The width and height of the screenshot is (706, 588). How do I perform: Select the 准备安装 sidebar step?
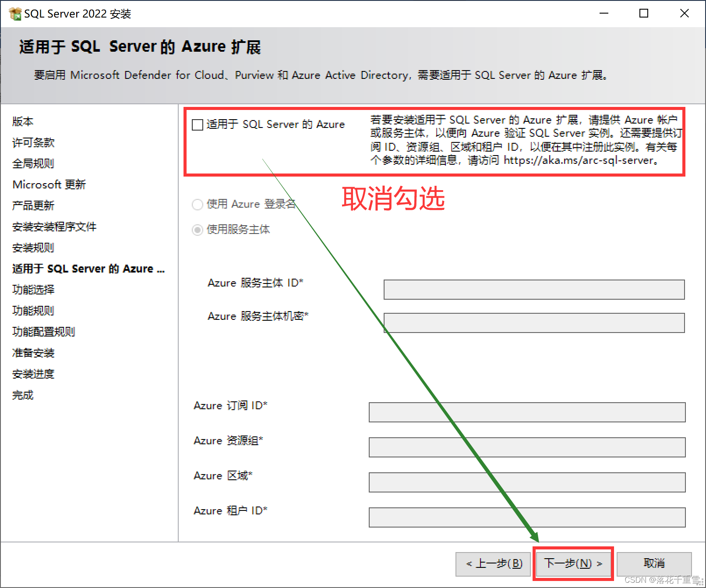pyautogui.click(x=33, y=353)
